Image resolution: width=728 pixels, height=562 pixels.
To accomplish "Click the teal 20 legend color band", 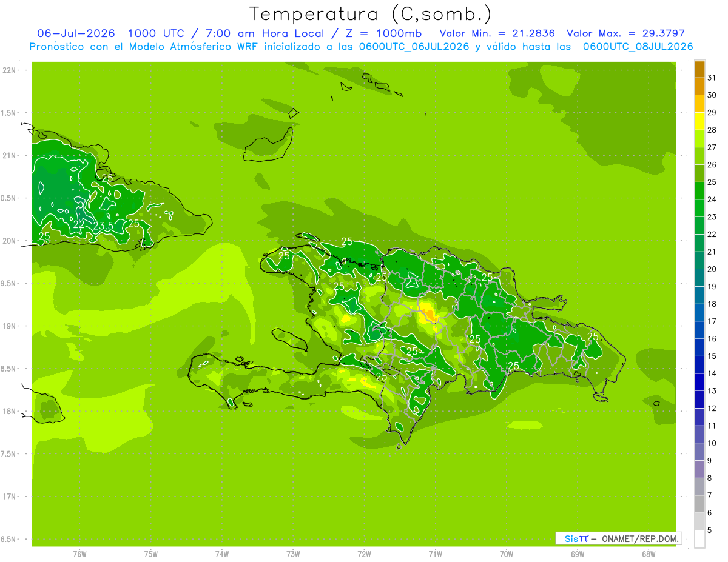I will coord(699,261).
